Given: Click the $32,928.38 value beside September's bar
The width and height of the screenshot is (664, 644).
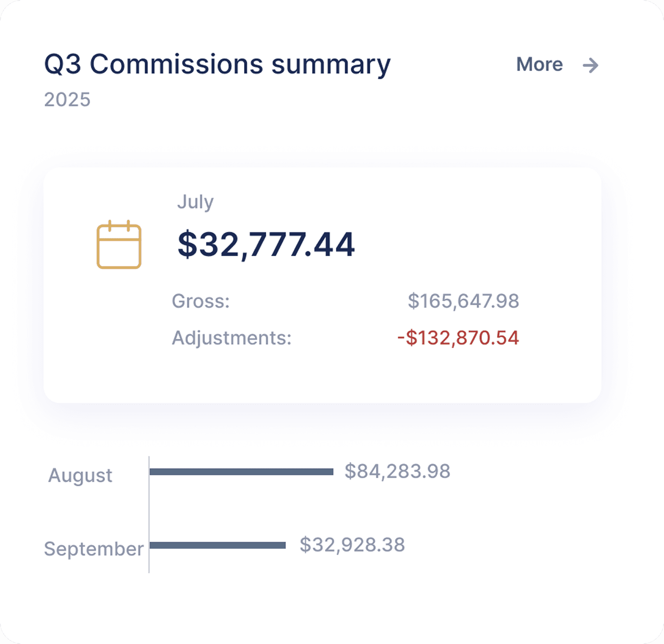Looking at the screenshot, I should pos(352,544).
